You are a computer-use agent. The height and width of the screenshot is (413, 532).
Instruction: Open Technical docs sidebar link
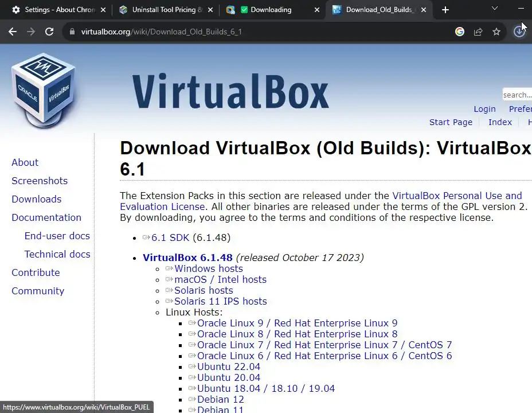pyautogui.click(x=57, y=254)
